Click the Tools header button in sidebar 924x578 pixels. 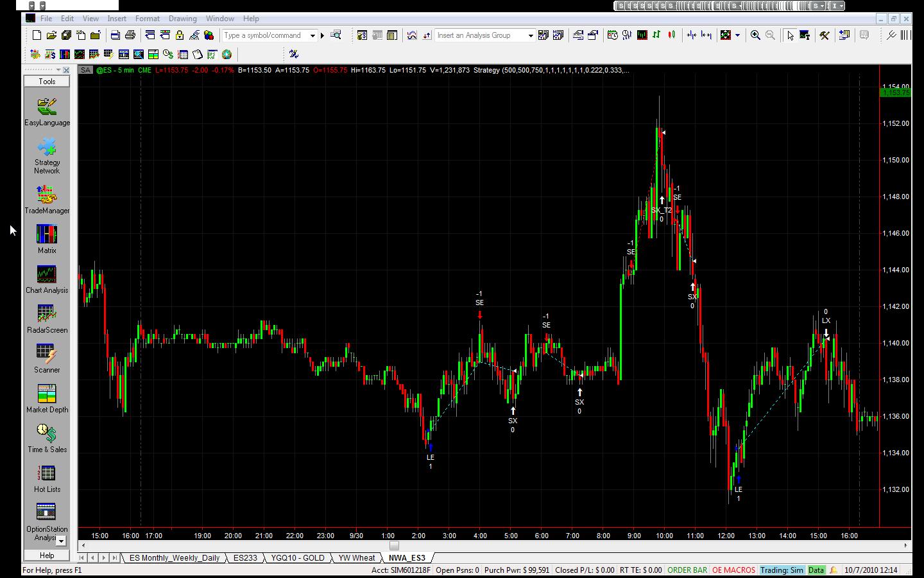[47, 82]
